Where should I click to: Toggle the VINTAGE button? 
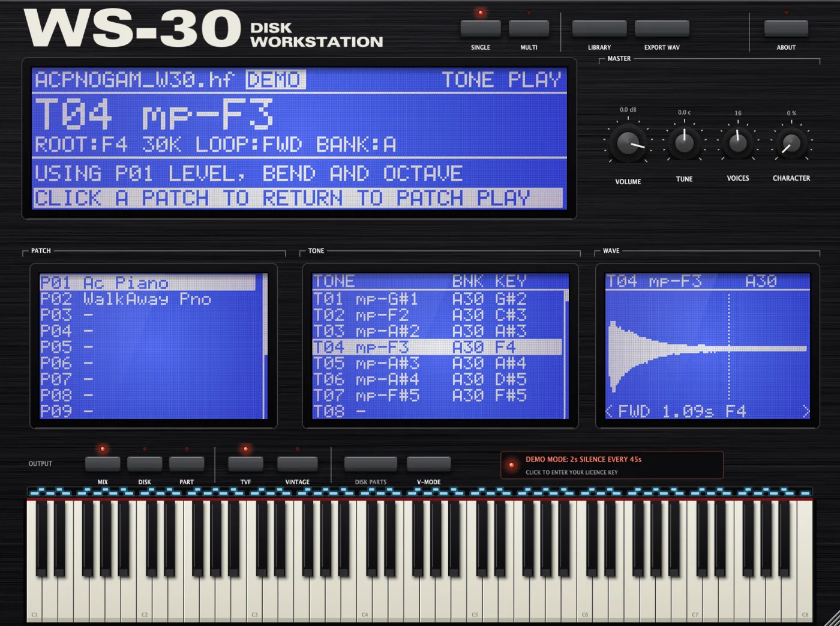[x=297, y=463]
